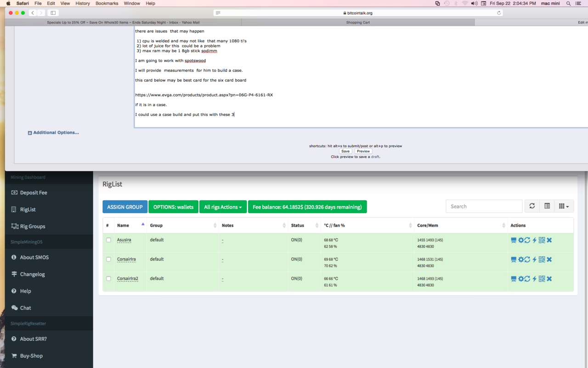
Task: Click Fee balance button
Action: pyautogui.click(x=307, y=207)
